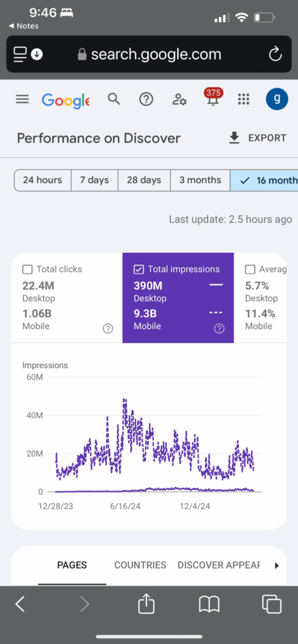Enable the Total clicks checkbox
Viewport: 298px width, 644px height.
click(x=28, y=269)
